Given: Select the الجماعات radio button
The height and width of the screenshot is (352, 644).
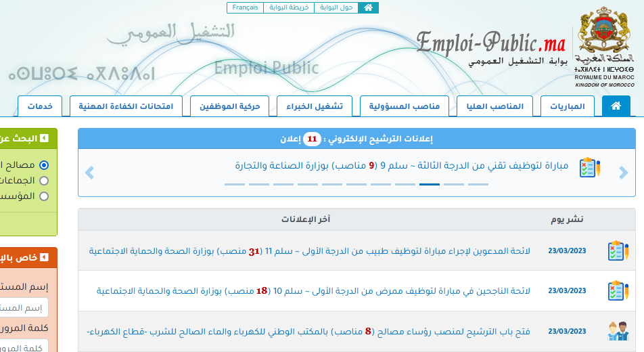Looking at the screenshot, I should (44, 181).
